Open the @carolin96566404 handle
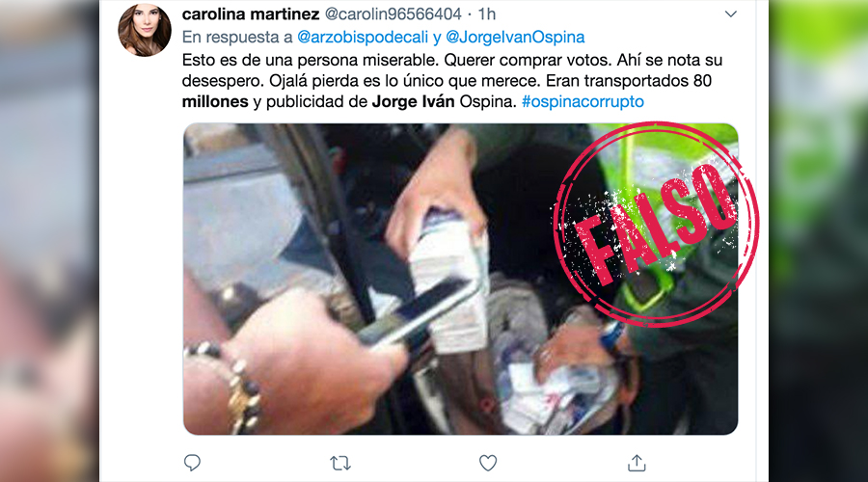Screen dimensions: 868x482 tap(393, 13)
